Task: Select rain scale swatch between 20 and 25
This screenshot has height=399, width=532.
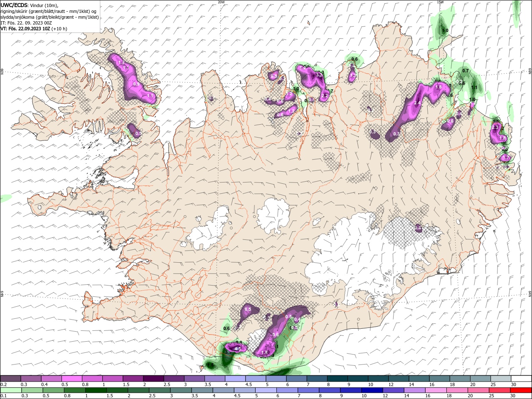Action: pos(479,390)
